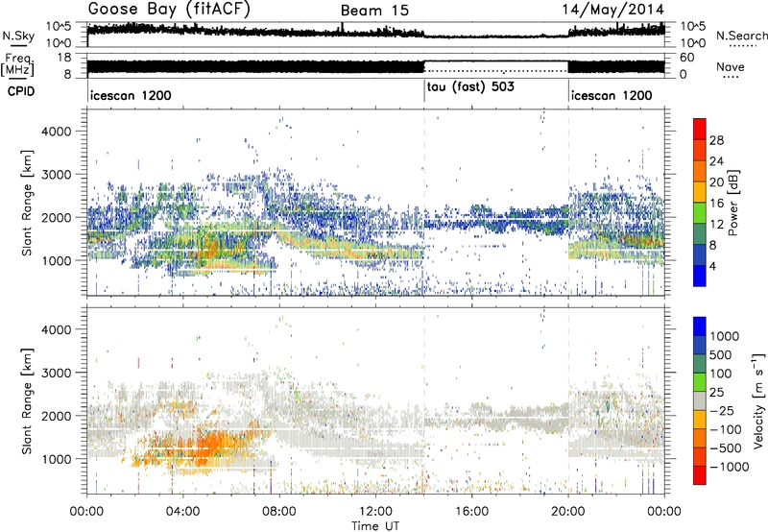Click the '08:00' time axis label

tap(279, 512)
